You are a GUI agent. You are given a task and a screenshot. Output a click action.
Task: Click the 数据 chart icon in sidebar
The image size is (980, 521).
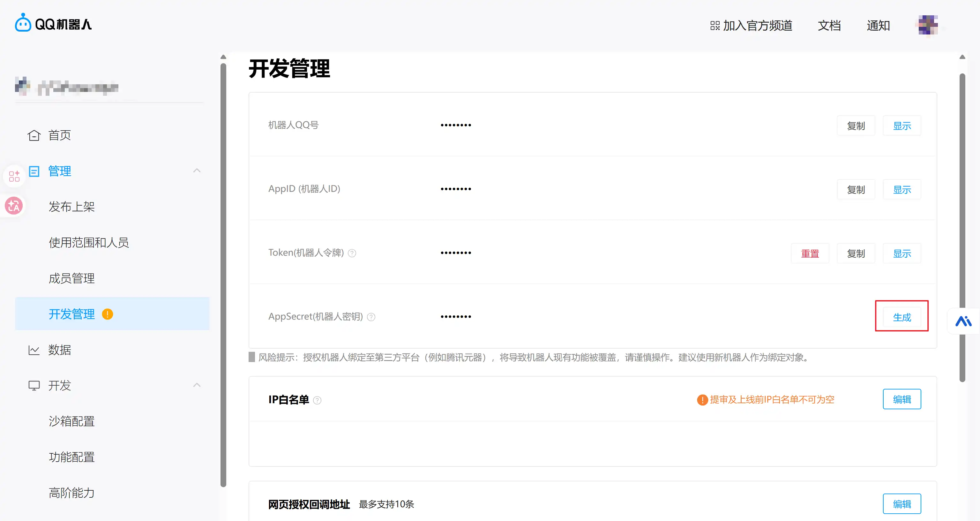(34, 350)
